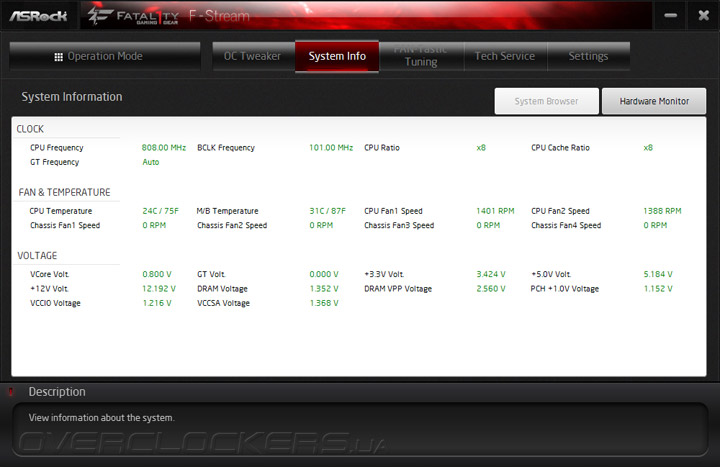Click the DRAM Voltage label

point(223,289)
